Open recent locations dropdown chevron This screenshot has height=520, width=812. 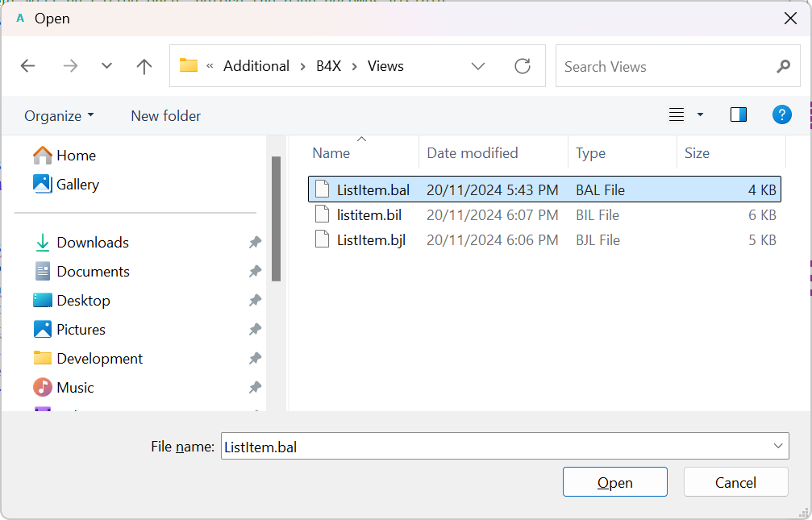tap(106, 66)
